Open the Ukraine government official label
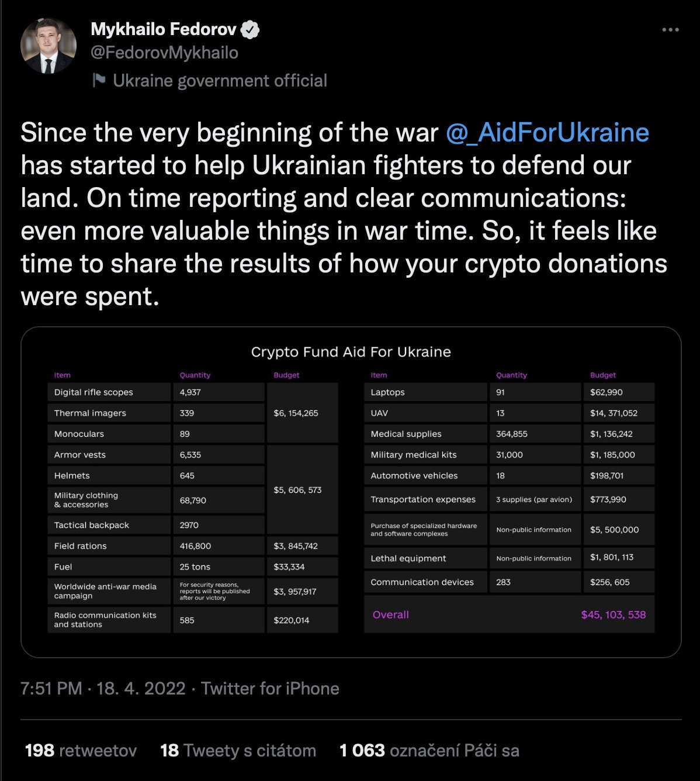The image size is (700, 781). pyautogui.click(x=220, y=81)
